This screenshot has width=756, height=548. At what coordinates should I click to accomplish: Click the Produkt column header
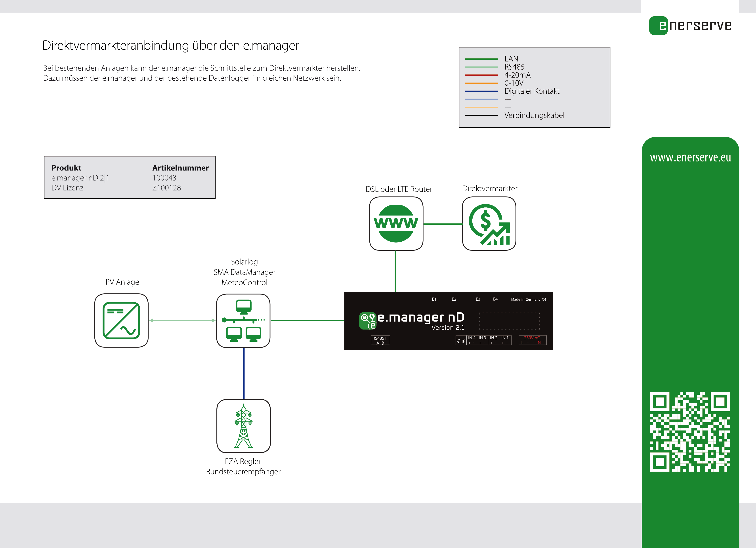(x=66, y=168)
